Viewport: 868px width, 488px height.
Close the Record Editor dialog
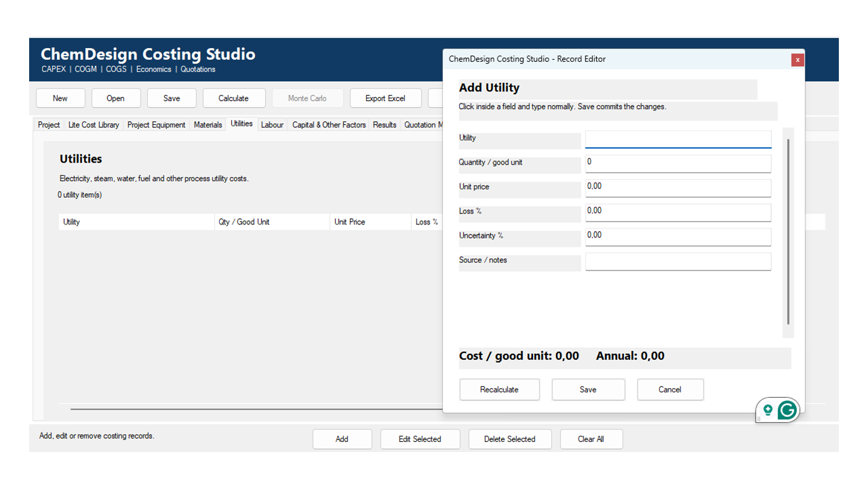[x=797, y=60]
